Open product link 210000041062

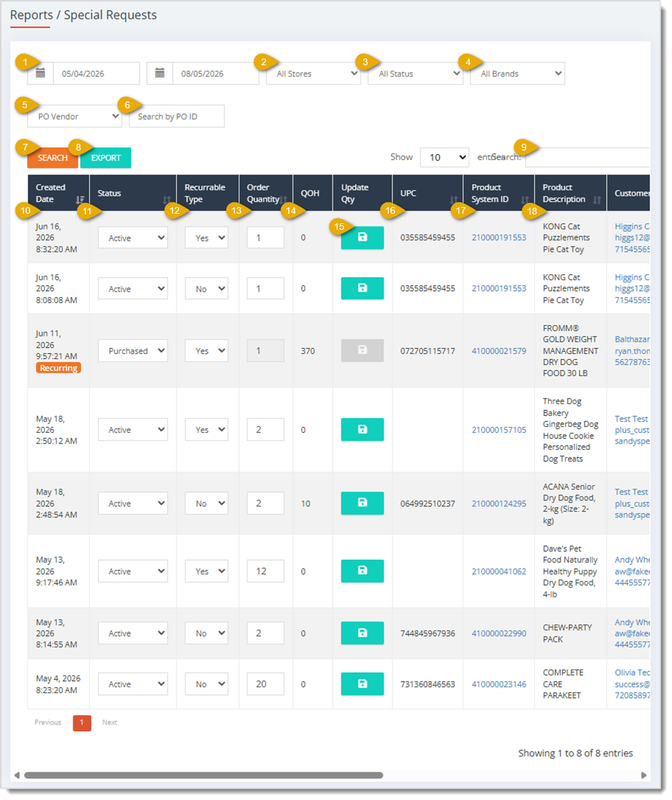[499, 571]
